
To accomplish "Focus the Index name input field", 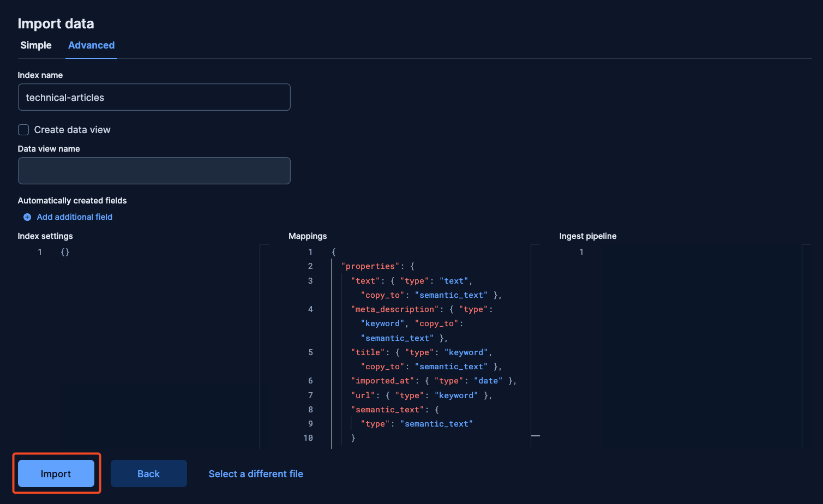I will (154, 97).
